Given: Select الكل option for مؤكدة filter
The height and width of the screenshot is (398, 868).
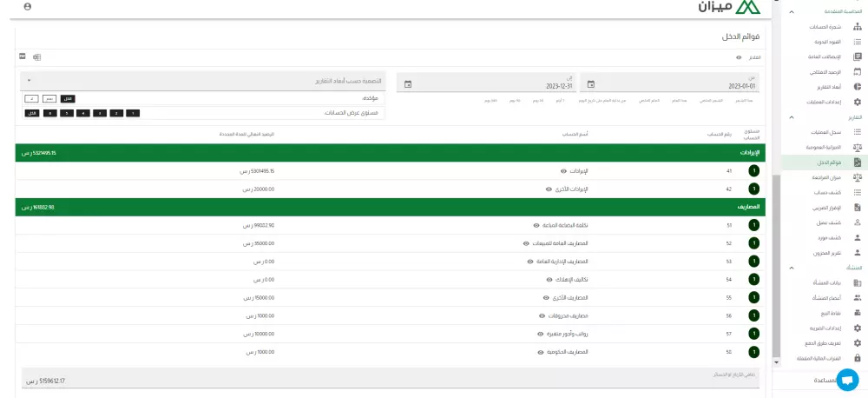Looking at the screenshot, I should coord(68,99).
